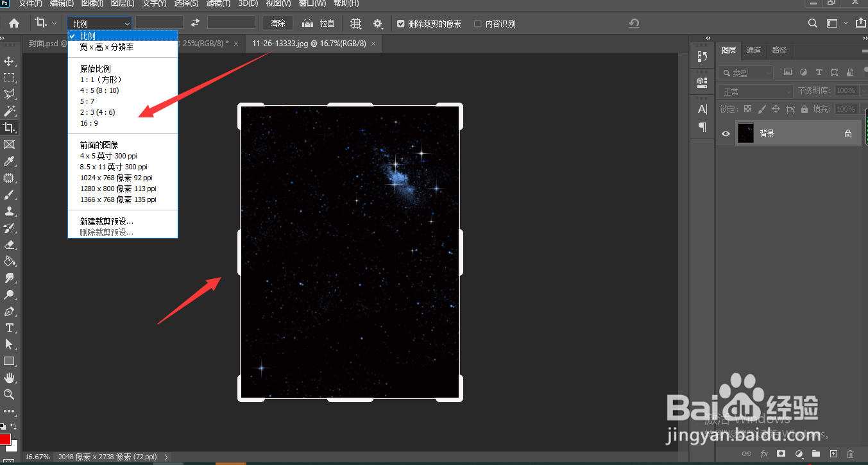Select the Smudge tool
This screenshot has height=465, width=868.
[9, 278]
